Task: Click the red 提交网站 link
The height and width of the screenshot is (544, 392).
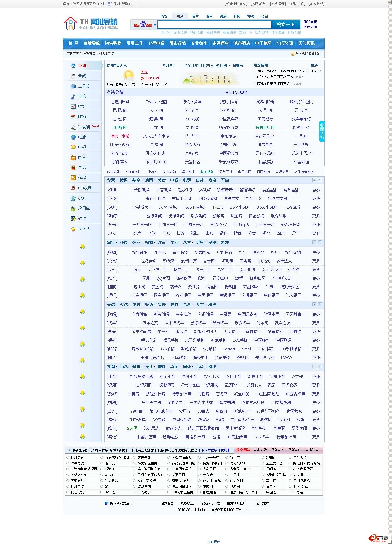Action: (243, 450)
